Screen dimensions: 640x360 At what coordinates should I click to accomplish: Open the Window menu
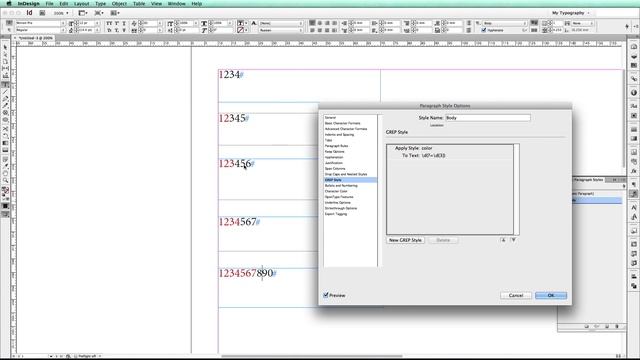point(176,4)
